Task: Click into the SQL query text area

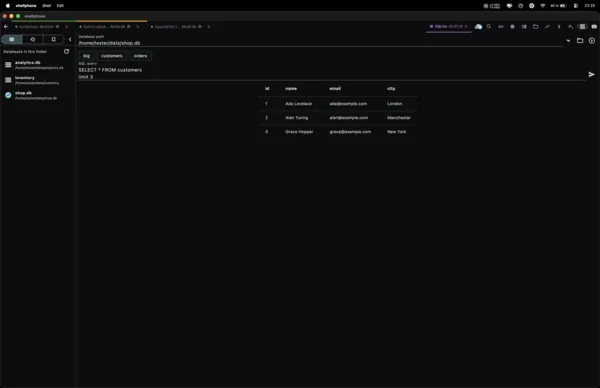Action: click(x=331, y=73)
